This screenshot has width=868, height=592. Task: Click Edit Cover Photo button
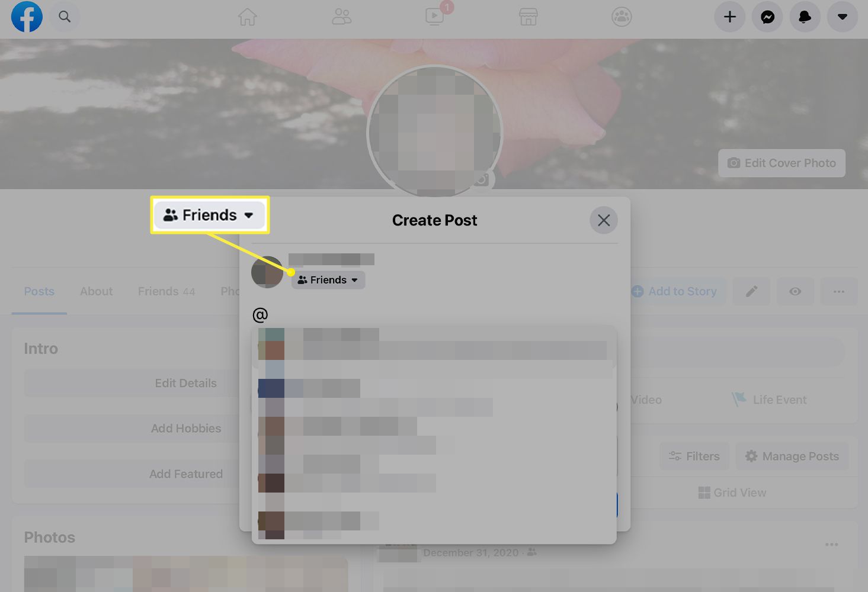781,163
